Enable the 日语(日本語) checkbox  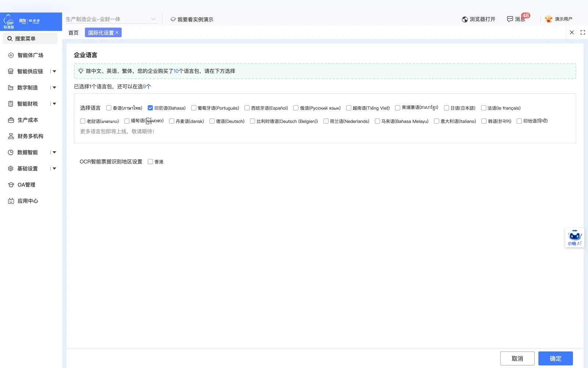pos(447,108)
